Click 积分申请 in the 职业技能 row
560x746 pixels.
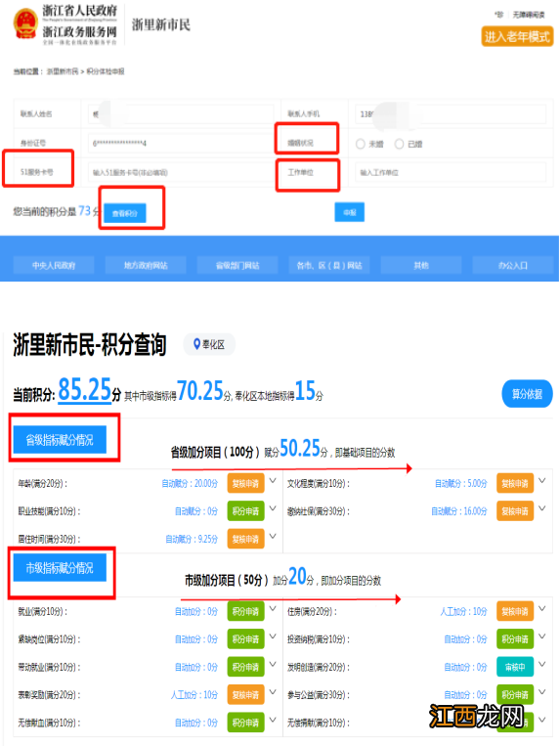click(x=245, y=511)
